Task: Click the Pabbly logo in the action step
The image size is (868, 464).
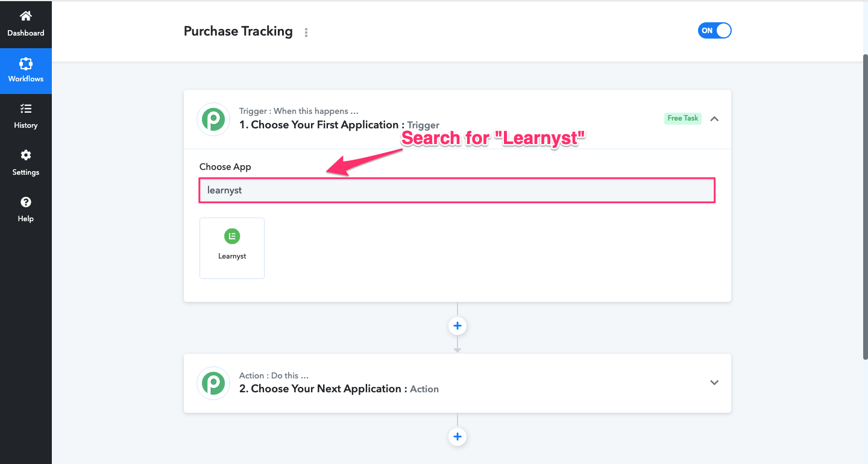Action: point(213,383)
